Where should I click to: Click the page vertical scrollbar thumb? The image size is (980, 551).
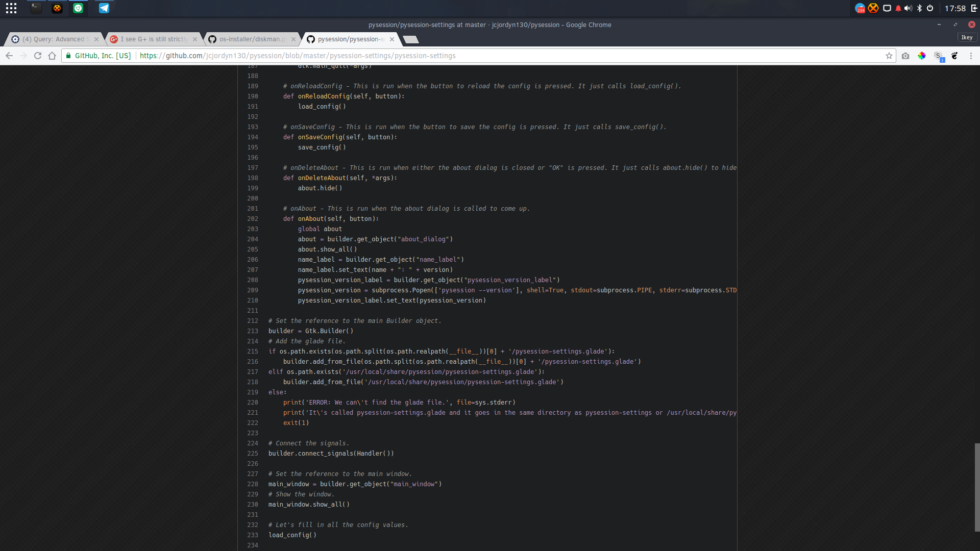click(977, 487)
